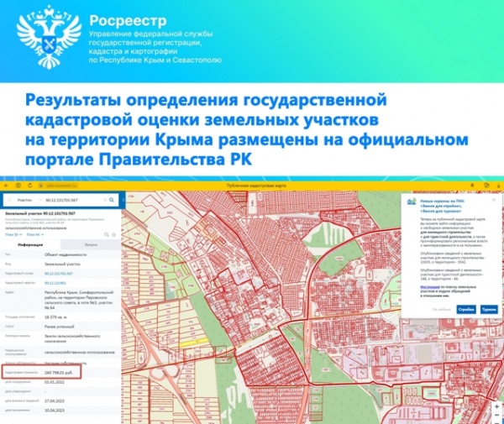Click the Росреестр eagle emblem
This screenshot has width=504, height=424.
(x=50, y=37)
